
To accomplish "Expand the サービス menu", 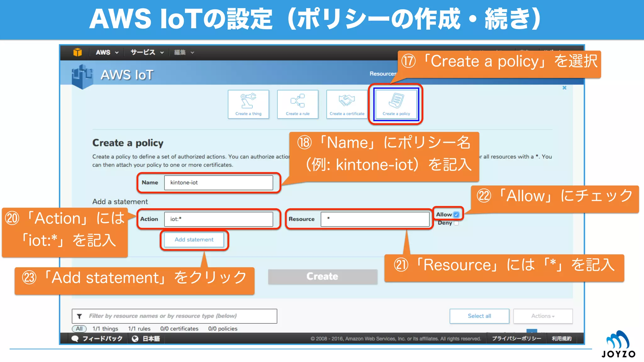I will (147, 52).
